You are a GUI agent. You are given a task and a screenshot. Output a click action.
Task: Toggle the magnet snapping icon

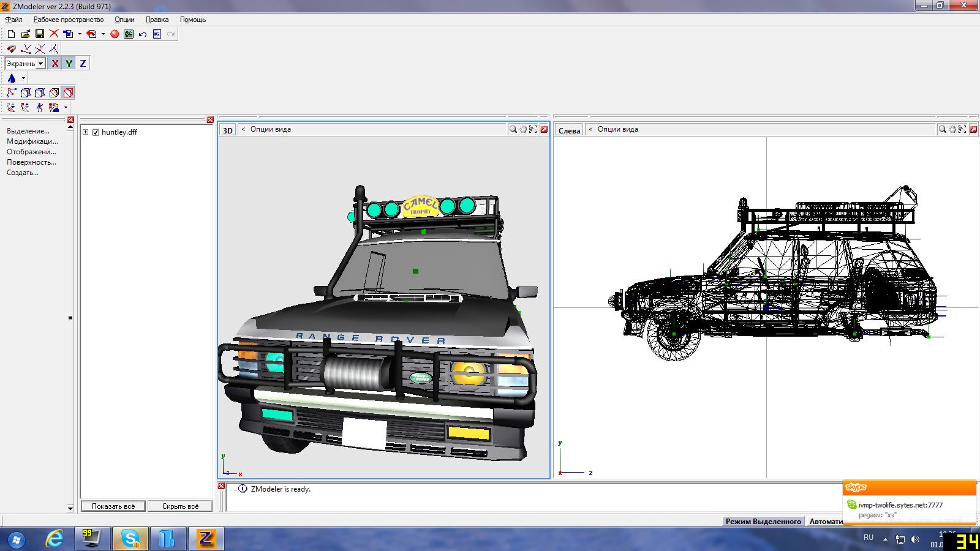pyautogui.click(x=11, y=49)
